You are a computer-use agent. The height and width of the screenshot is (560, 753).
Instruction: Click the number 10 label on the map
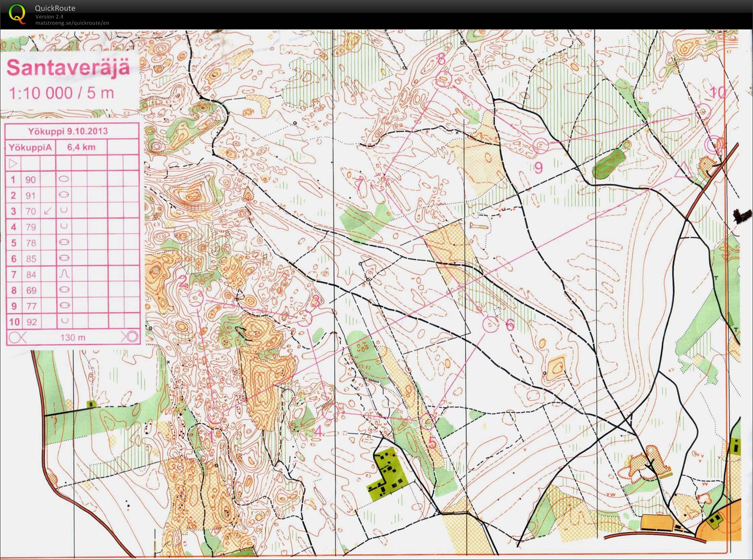point(719,93)
